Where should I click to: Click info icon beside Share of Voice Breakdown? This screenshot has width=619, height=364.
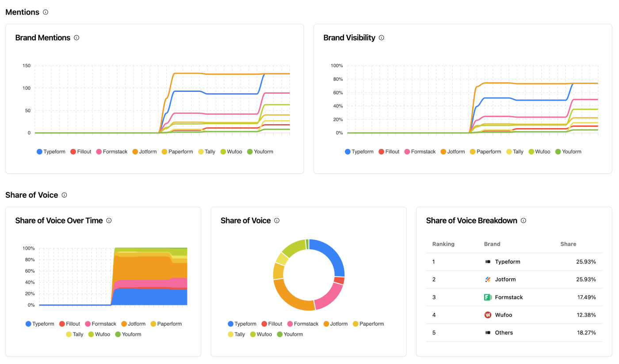(523, 221)
